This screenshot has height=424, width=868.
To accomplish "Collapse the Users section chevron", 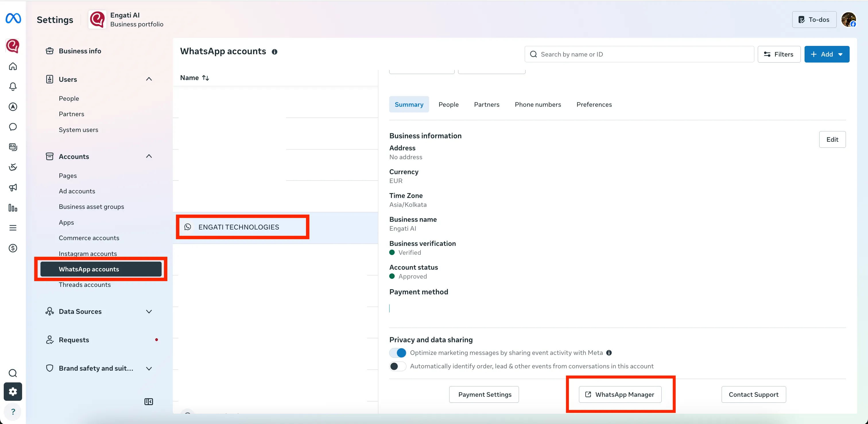I will 149,79.
